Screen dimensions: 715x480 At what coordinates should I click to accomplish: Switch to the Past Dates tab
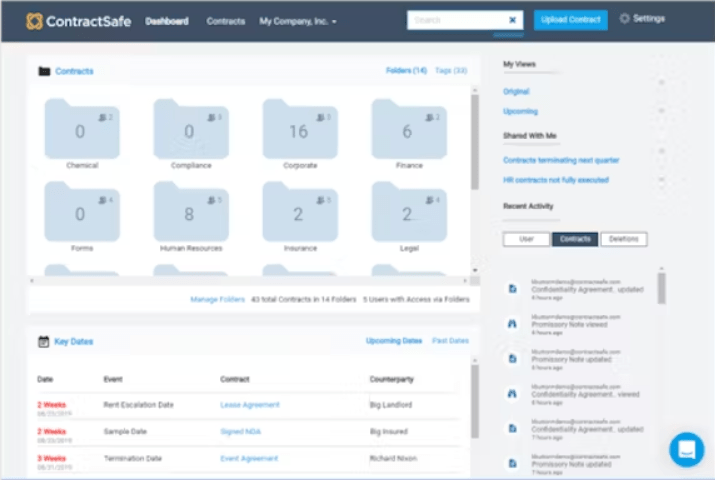(451, 341)
